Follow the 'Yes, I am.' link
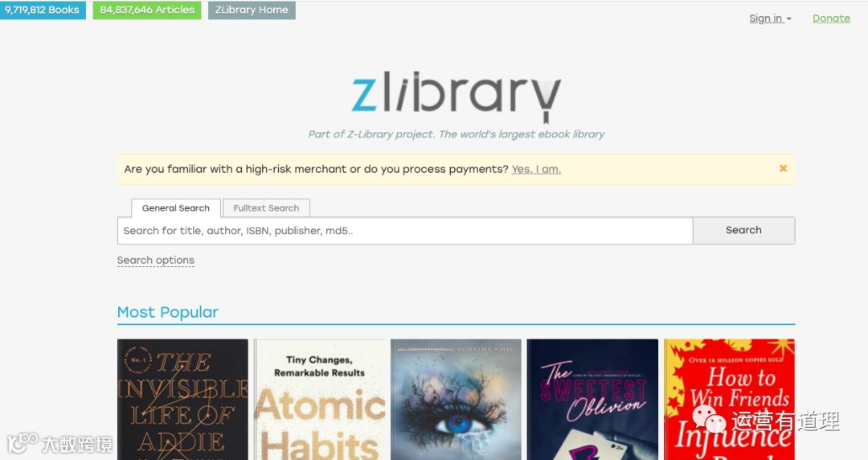 [536, 169]
